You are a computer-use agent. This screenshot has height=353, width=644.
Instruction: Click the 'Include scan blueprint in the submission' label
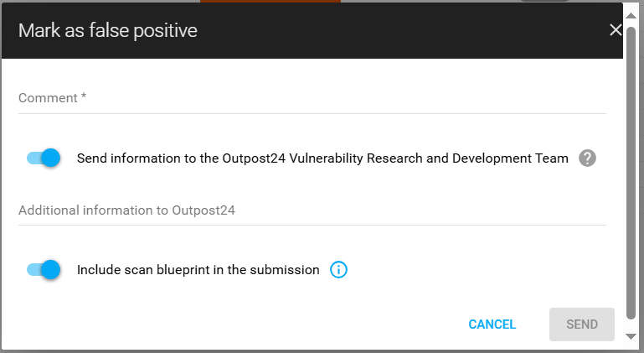198,270
